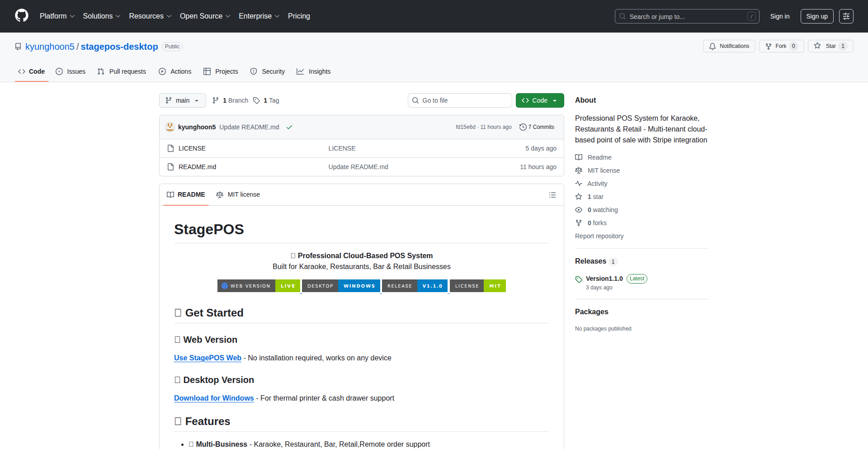Open the Version1.1.0 release tag
The width and height of the screenshot is (868, 449).
coord(604,279)
